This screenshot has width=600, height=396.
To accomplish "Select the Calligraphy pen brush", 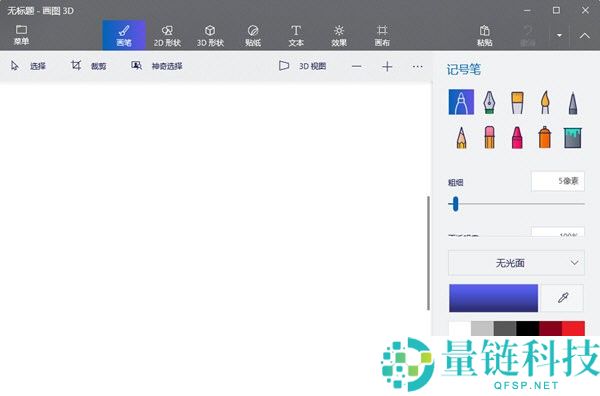I will pyautogui.click(x=489, y=102).
